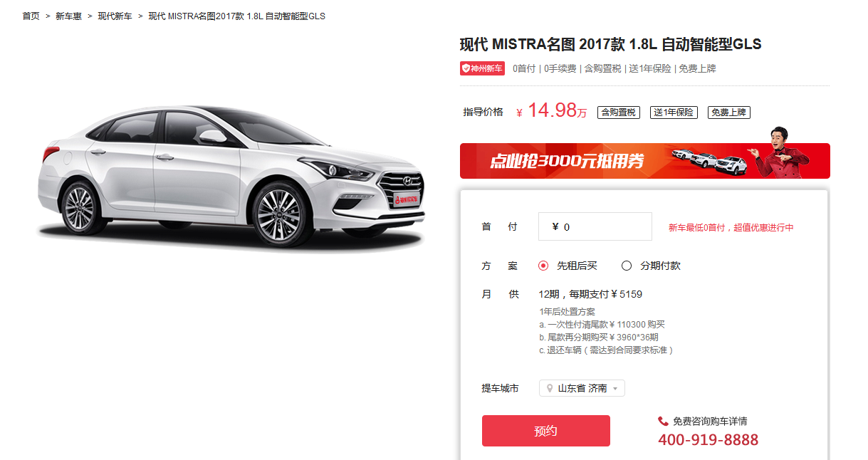Click the 免费上牌 tag next to price
Screen dimensions: 868x460
tap(729, 113)
